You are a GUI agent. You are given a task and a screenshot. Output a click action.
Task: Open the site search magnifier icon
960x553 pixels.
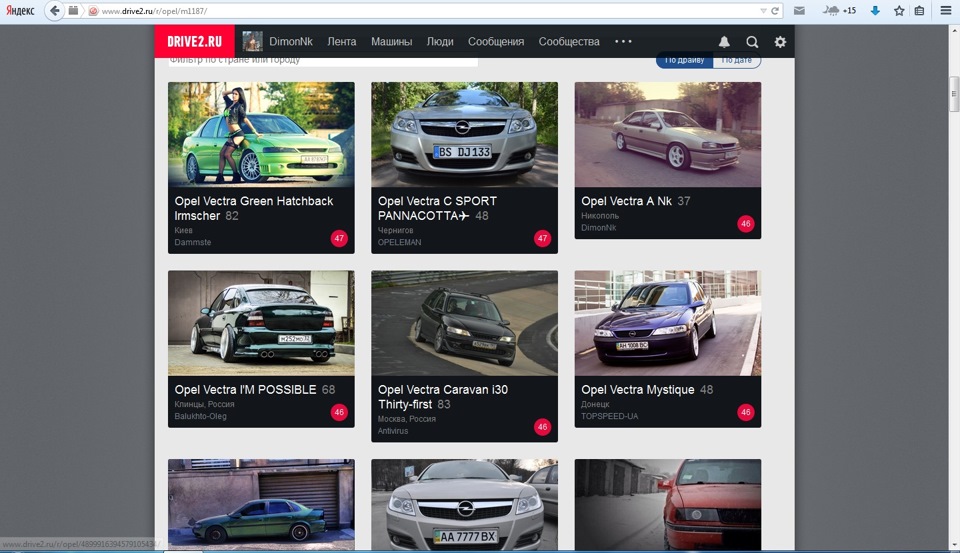(x=752, y=42)
